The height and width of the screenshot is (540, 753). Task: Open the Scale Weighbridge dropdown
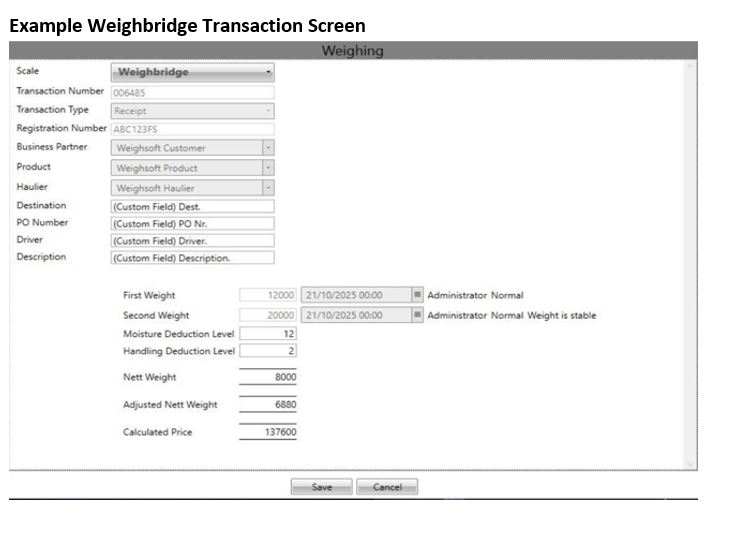click(x=193, y=72)
